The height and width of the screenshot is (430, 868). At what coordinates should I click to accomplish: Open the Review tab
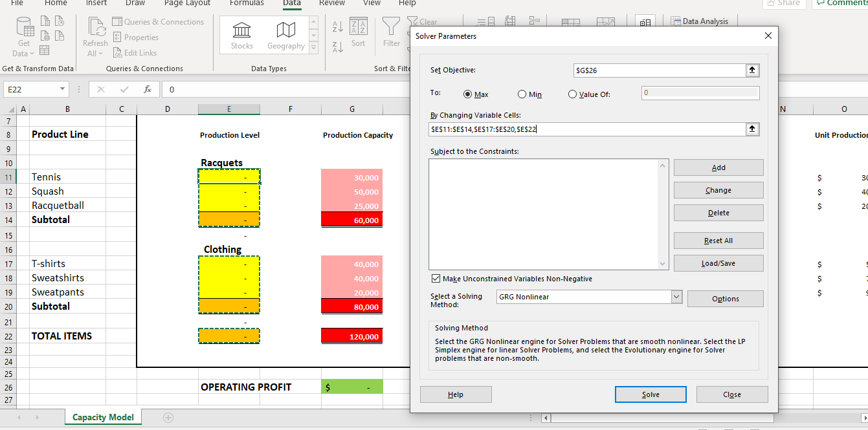tap(332, 4)
